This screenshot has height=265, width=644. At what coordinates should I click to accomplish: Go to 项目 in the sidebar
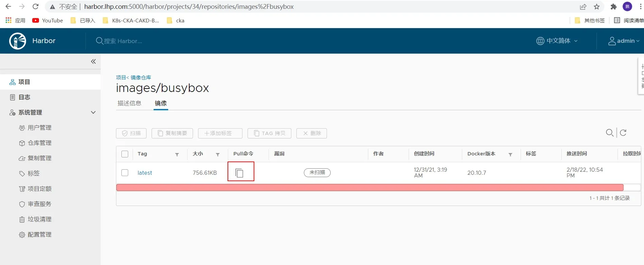click(x=50, y=82)
